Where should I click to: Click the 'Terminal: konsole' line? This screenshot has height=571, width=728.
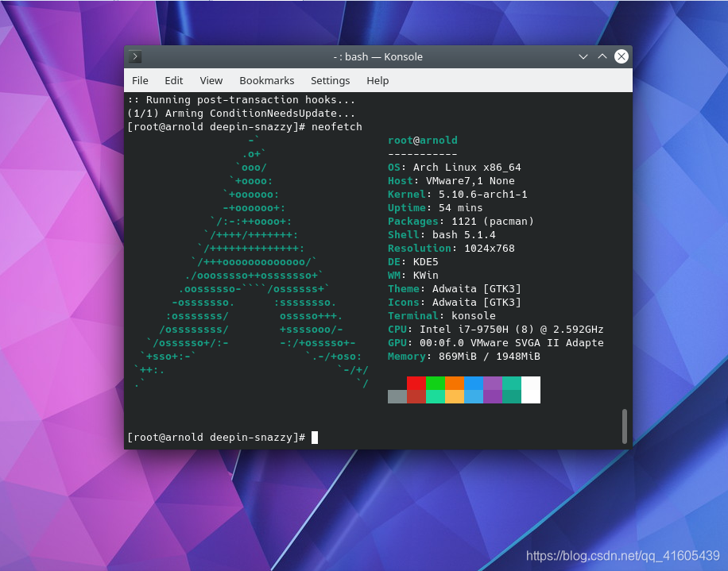442,316
